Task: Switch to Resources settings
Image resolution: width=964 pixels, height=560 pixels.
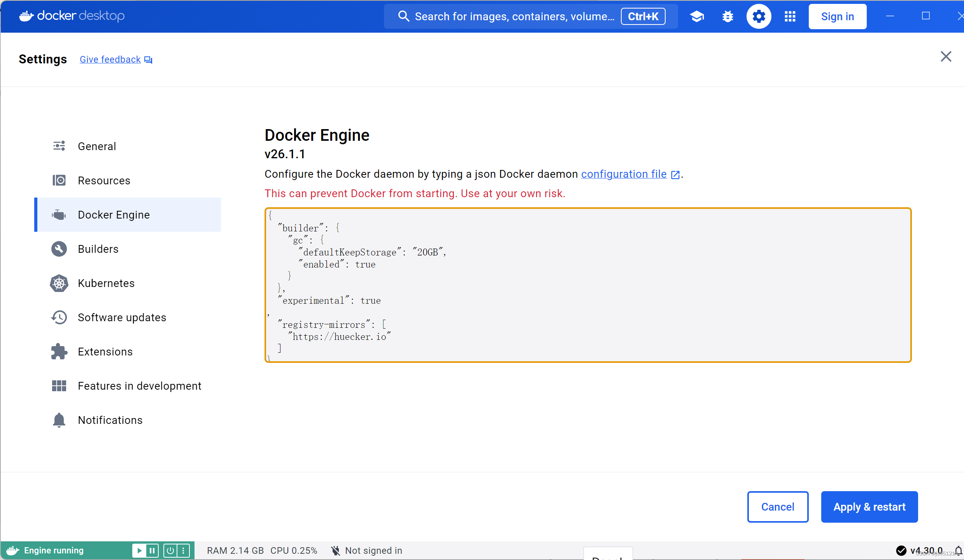Action: coord(104,180)
